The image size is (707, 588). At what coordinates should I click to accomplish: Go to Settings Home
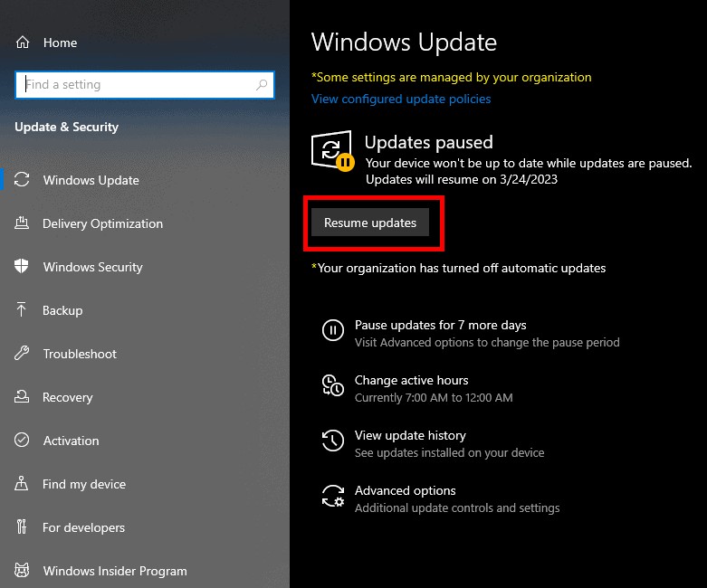coord(60,43)
